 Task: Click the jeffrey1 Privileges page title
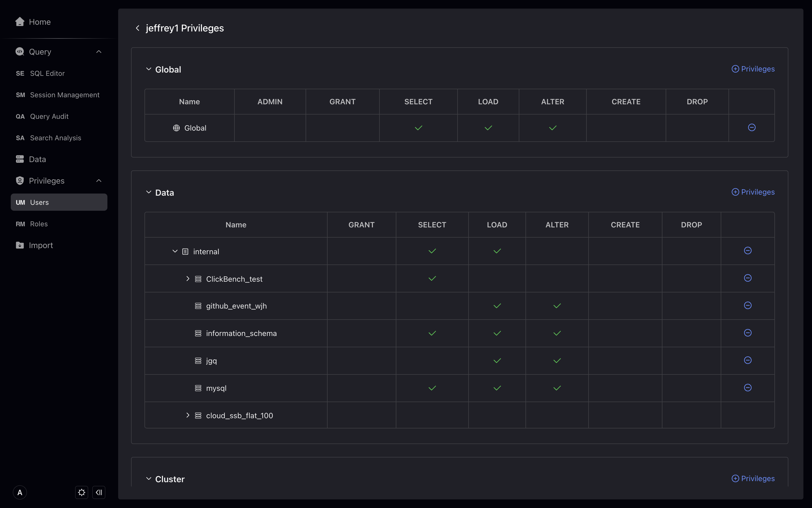click(x=185, y=28)
